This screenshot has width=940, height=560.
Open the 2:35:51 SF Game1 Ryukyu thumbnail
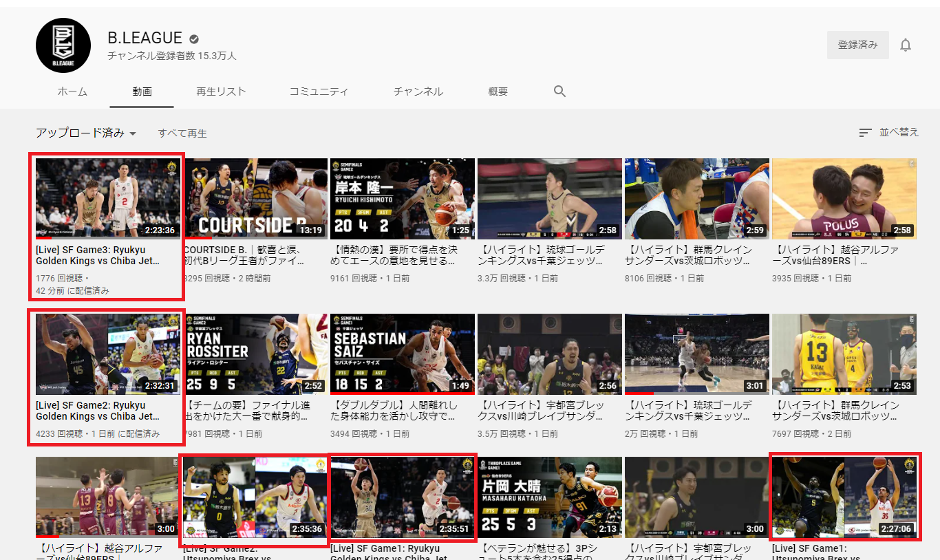(403, 497)
